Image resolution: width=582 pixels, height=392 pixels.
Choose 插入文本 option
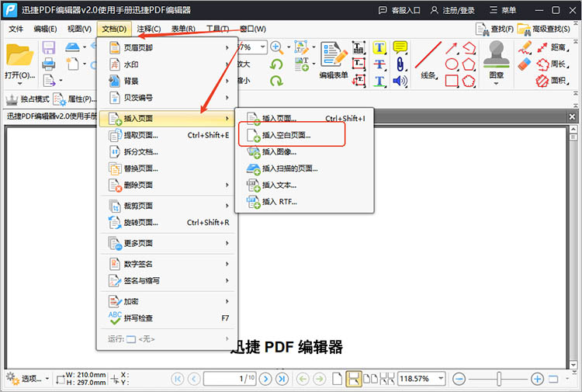coord(304,185)
